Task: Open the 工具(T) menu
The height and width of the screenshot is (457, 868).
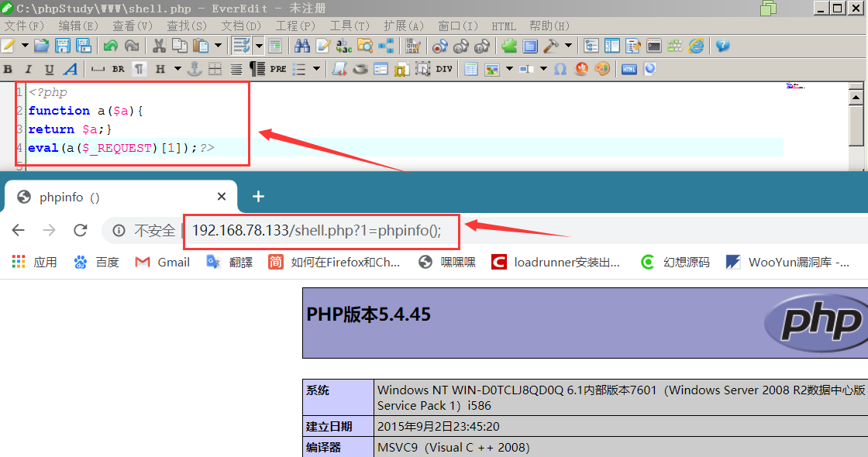Action: 350,26
